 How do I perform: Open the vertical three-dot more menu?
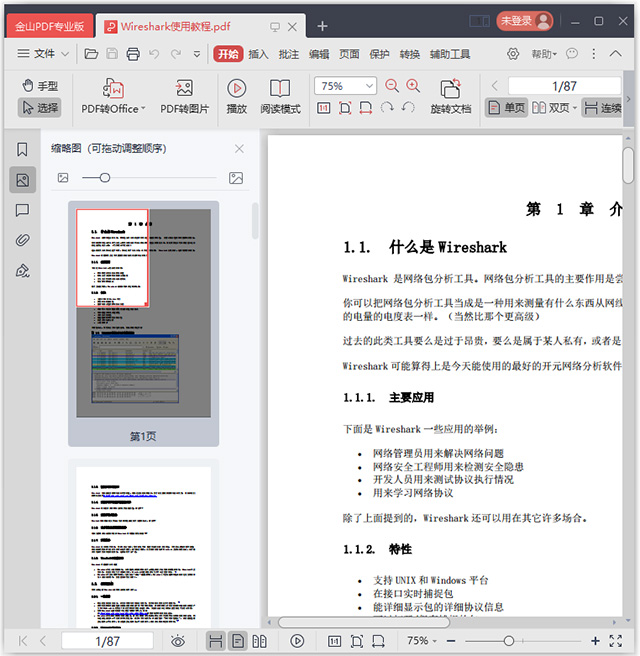[x=593, y=54]
